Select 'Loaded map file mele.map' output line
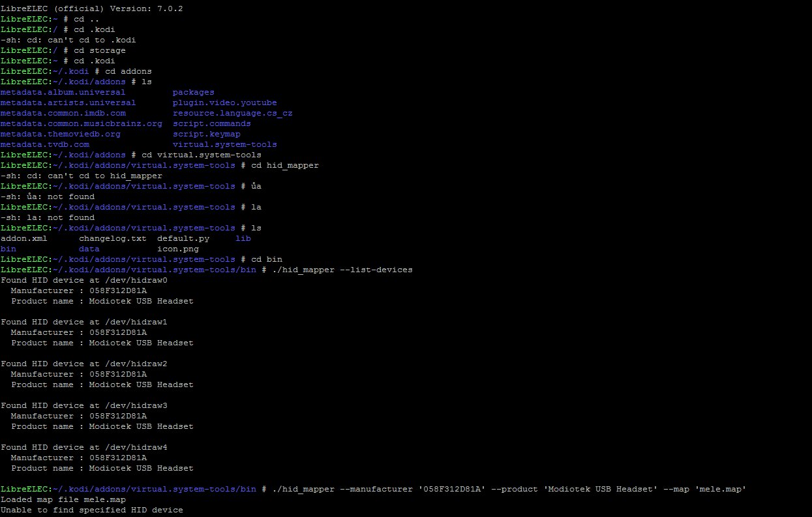The width and height of the screenshot is (812, 517). 63,499
